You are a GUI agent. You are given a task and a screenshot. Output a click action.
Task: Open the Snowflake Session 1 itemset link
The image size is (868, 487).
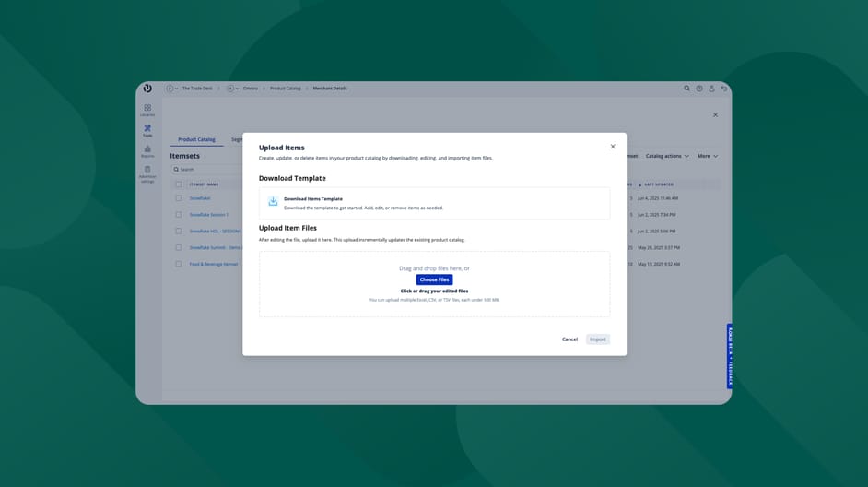208,214
